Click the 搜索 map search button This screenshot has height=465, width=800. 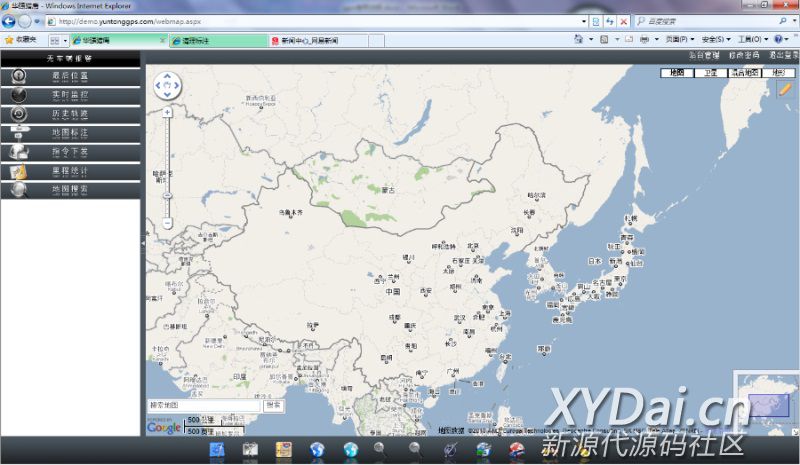pyautogui.click(x=274, y=405)
